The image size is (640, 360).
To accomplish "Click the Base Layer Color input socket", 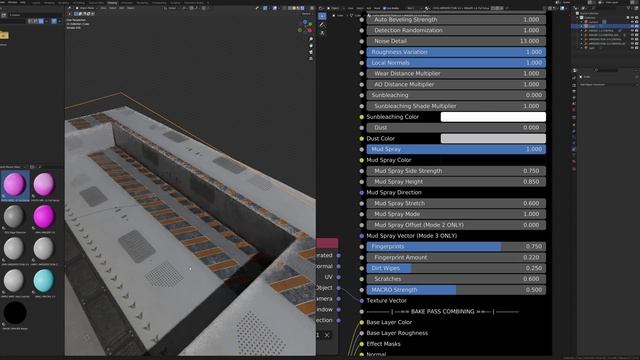I will tap(362, 322).
